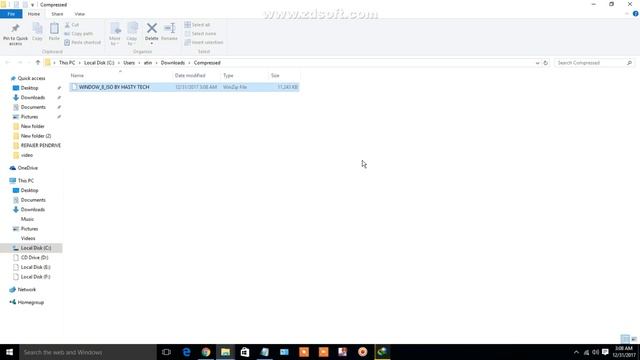Switch to the Share ribbon tab
The width and height of the screenshot is (640, 360).
coord(57,14)
